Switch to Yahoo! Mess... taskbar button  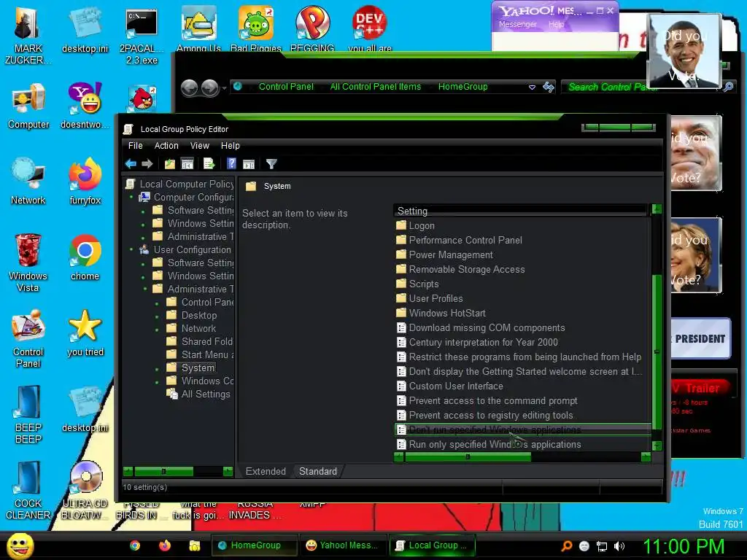(x=344, y=545)
